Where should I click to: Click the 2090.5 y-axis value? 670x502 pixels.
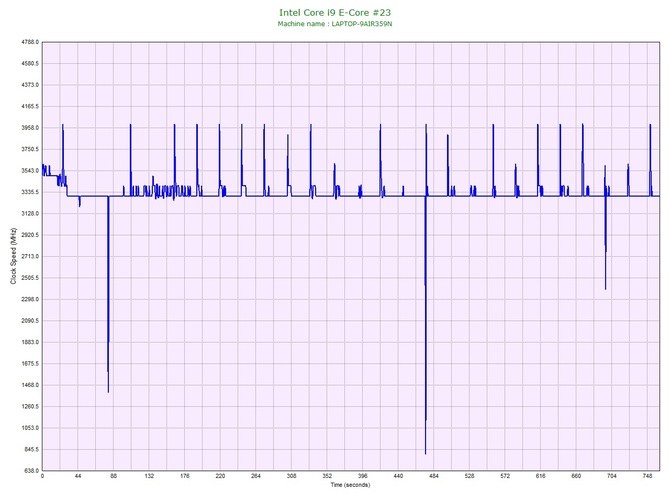pos(30,321)
